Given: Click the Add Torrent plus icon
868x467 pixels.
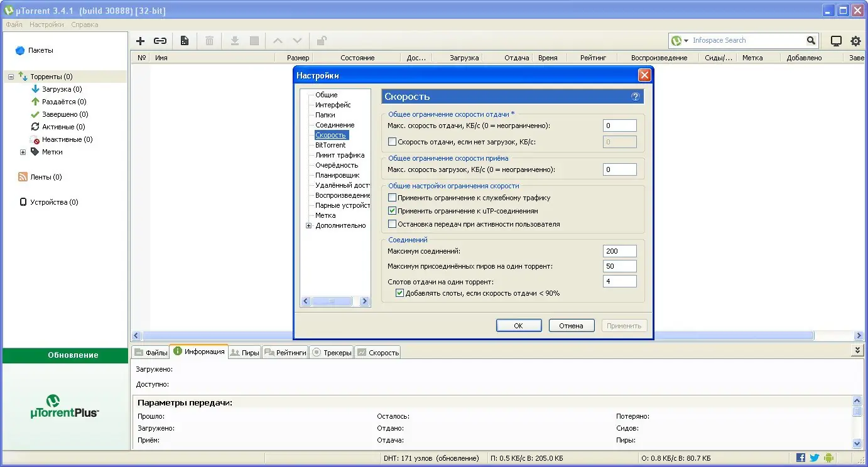Looking at the screenshot, I should pos(141,41).
